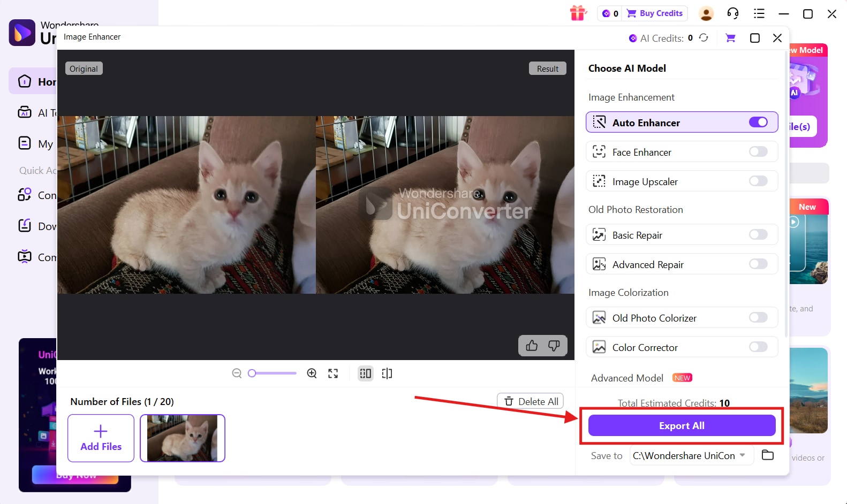847x504 pixels.
Task: Click the shopping cart icon in Image Enhancer
Action: pos(730,38)
